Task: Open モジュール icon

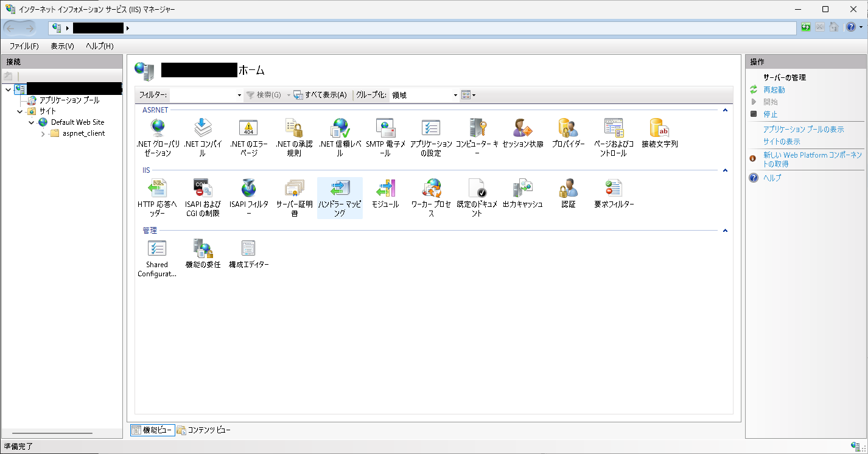Action: (x=386, y=194)
